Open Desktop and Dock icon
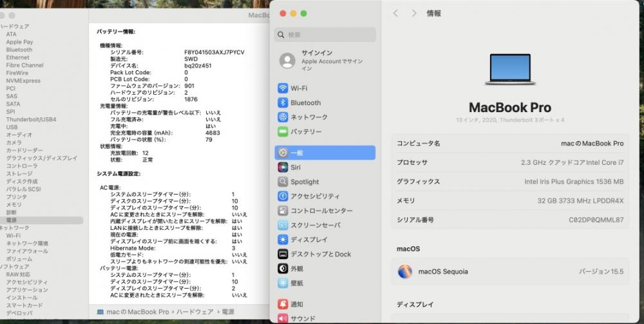This screenshot has width=644, height=324. click(283, 254)
